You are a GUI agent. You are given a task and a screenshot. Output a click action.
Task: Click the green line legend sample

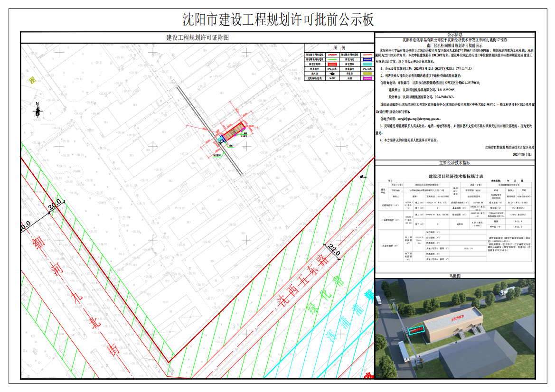coord(332,59)
